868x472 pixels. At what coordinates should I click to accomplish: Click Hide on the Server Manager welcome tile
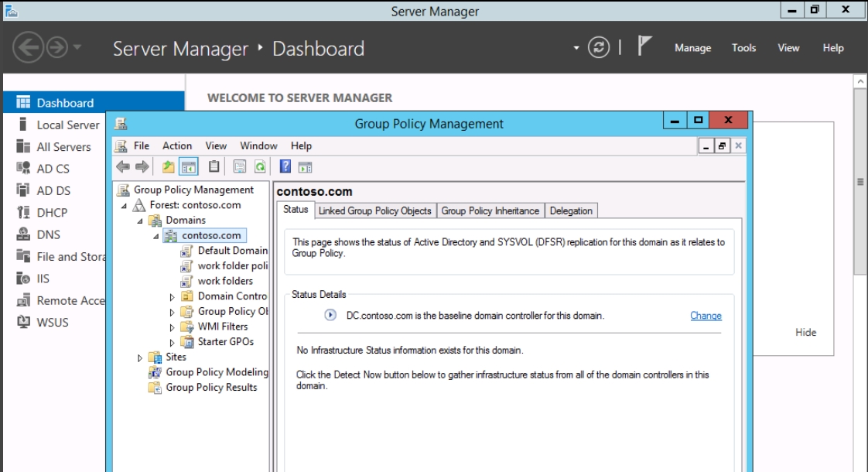pos(805,332)
